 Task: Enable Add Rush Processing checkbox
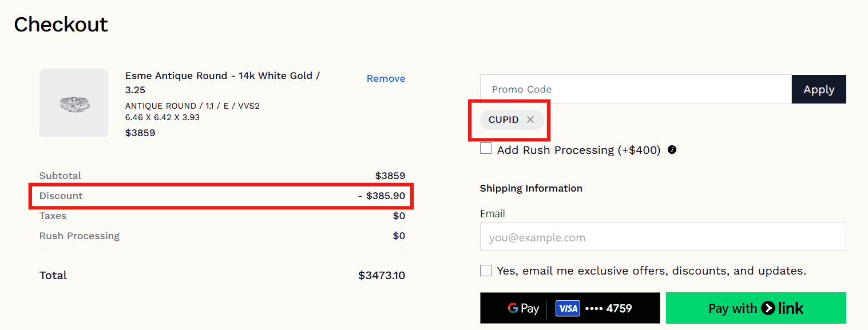(486, 149)
